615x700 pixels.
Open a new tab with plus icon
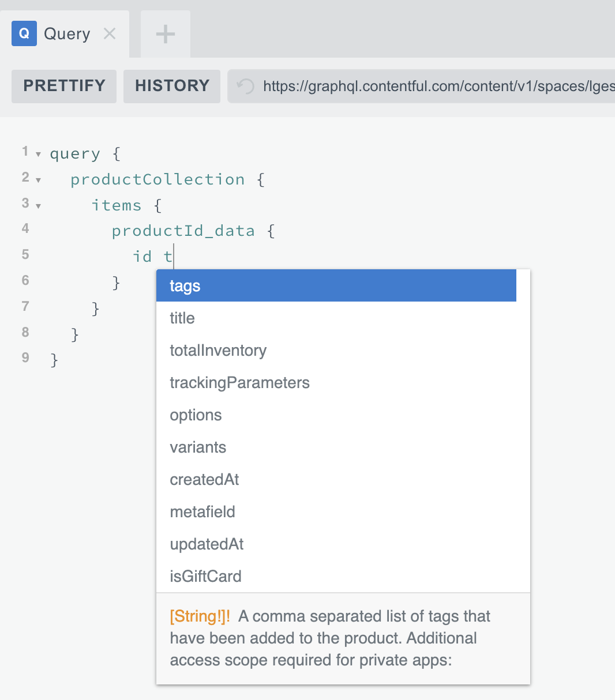[x=166, y=35]
